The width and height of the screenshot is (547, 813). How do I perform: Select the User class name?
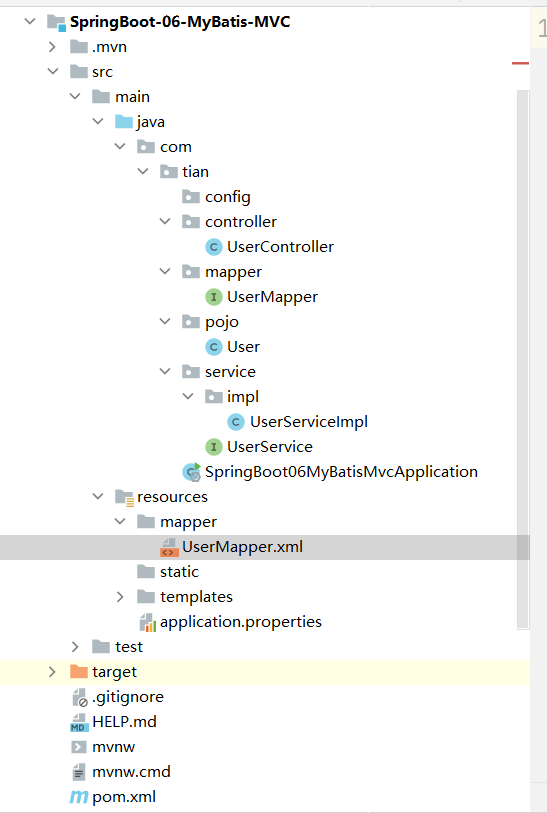click(x=243, y=347)
